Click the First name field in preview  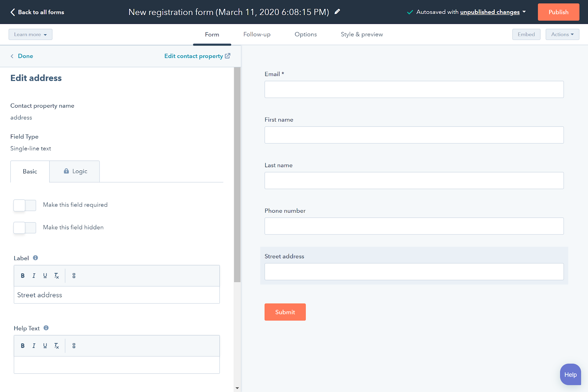coord(414,135)
